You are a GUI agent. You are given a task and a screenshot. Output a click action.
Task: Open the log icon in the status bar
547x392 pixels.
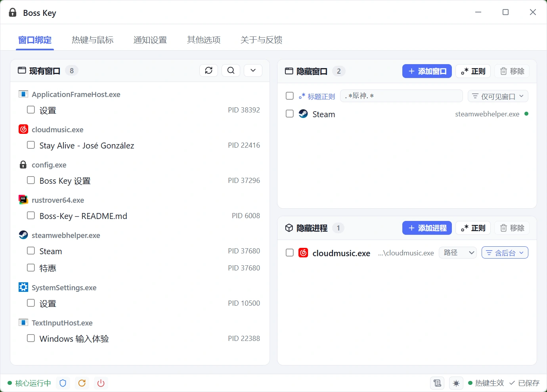(x=437, y=383)
